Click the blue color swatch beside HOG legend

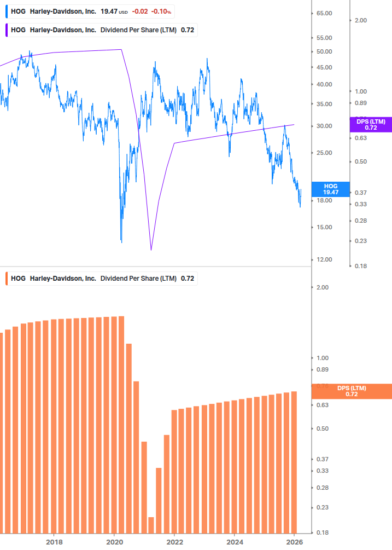pyautogui.click(x=7, y=11)
